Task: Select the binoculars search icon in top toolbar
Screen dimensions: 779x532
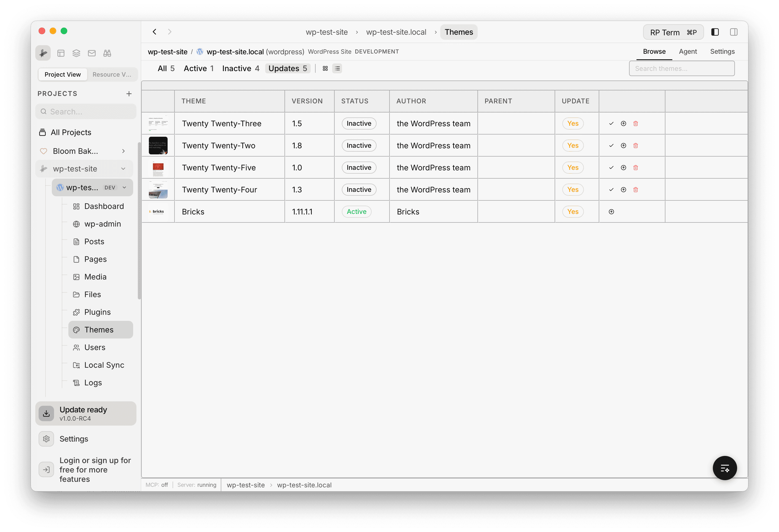Action: click(107, 53)
